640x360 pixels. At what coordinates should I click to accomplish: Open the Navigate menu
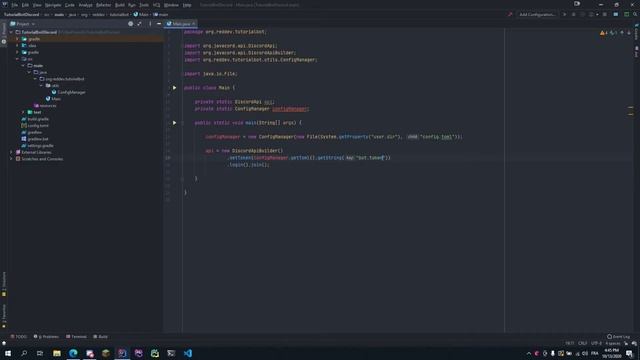(x=53, y=5)
